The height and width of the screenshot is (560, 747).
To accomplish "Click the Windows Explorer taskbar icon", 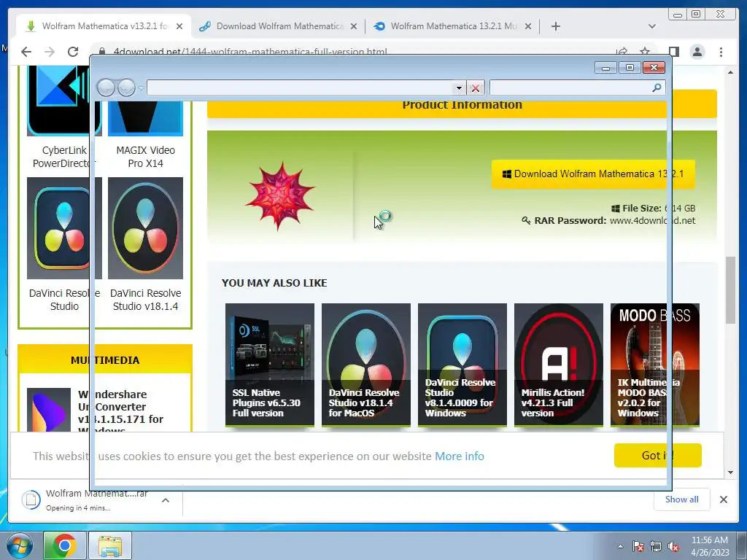I will (x=110, y=545).
